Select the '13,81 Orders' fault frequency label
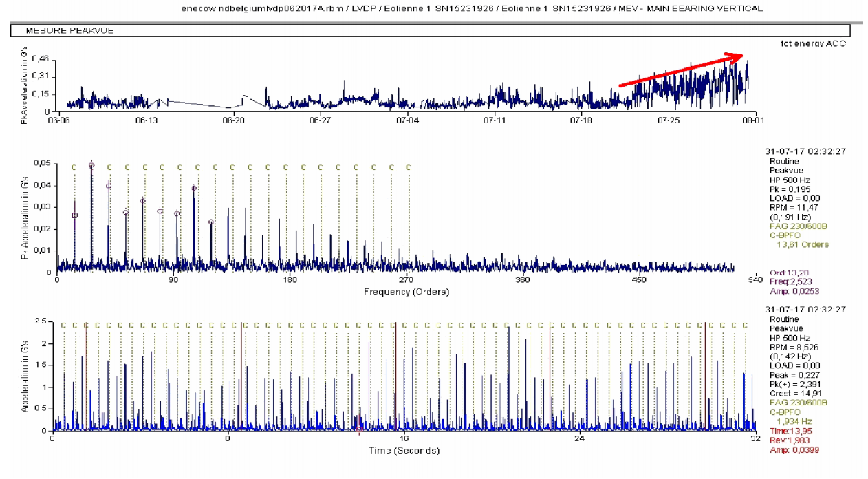The height and width of the screenshot is (479, 868). click(802, 244)
